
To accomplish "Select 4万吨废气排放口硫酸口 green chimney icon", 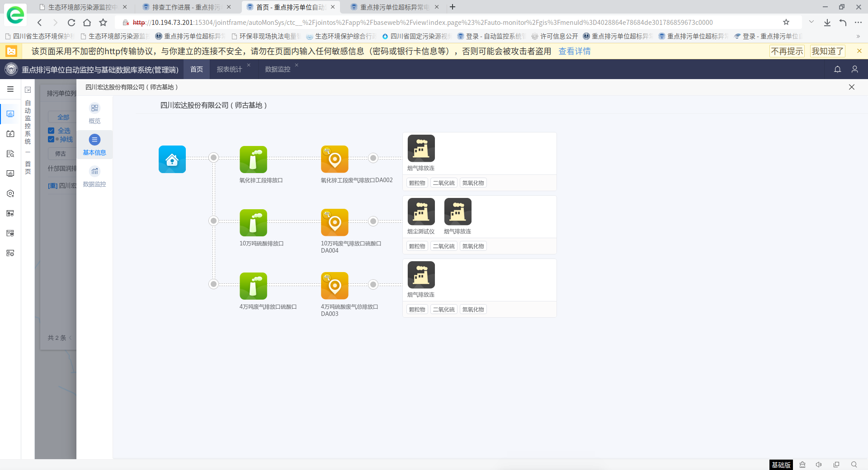I will tap(253, 286).
